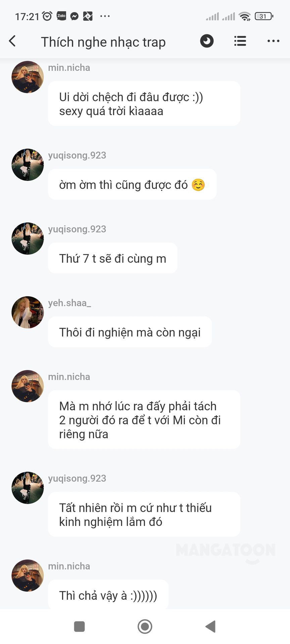The image size is (290, 644).
Task: Tap the bubble Thôi đi nghiện mà còn ngại
Action: [x=130, y=332]
